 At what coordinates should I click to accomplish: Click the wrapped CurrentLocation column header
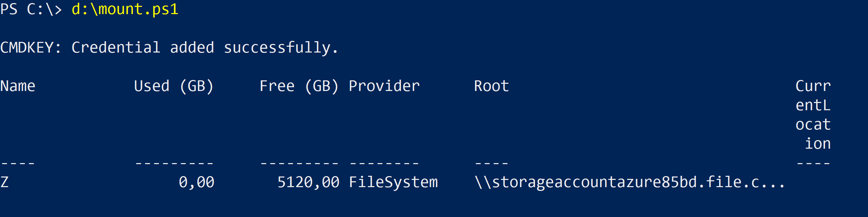click(813, 115)
